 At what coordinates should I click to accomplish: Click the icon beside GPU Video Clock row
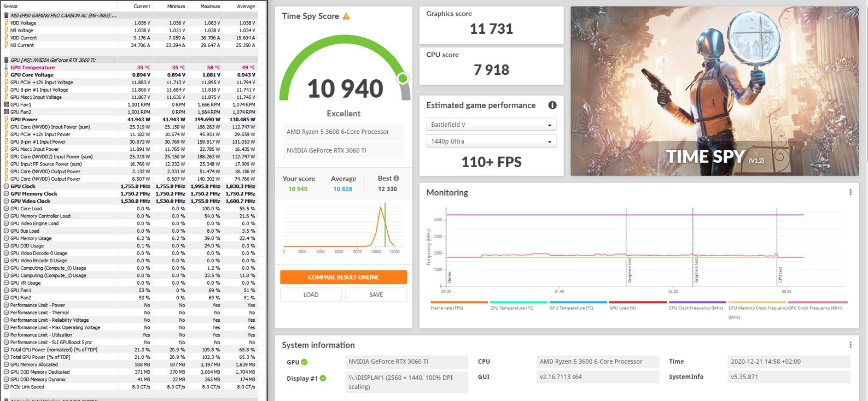(6, 201)
